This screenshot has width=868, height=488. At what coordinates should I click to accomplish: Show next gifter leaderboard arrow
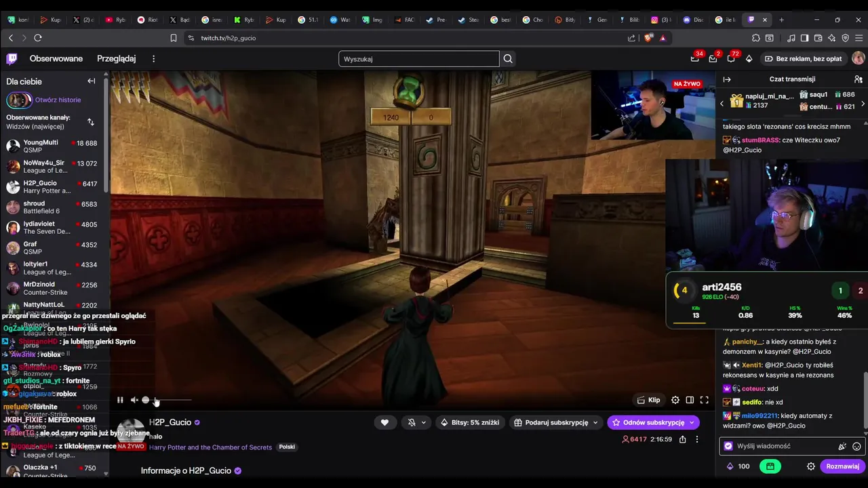(863, 104)
